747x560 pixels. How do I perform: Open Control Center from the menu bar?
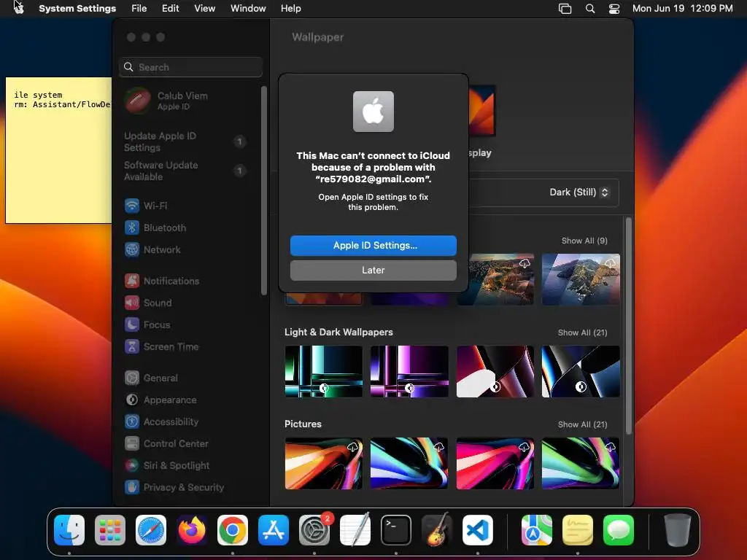point(614,9)
